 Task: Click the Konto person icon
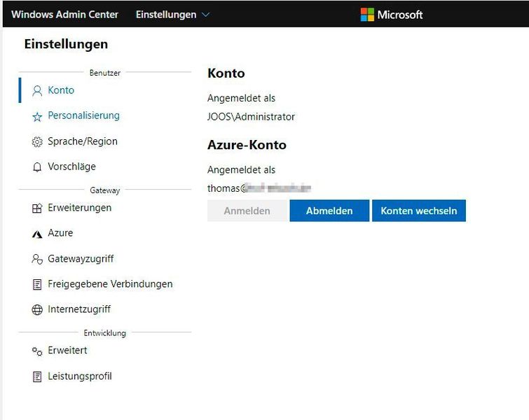[x=37, y=91]
